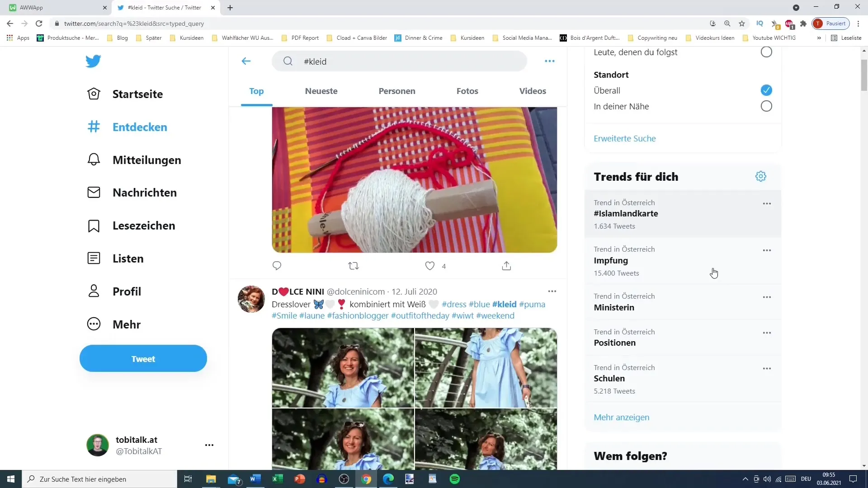Image resolution: width=868 pixels, height=488 pixels.
Task: Open File Explorer from the taskbar
Action: click(211, 479)
